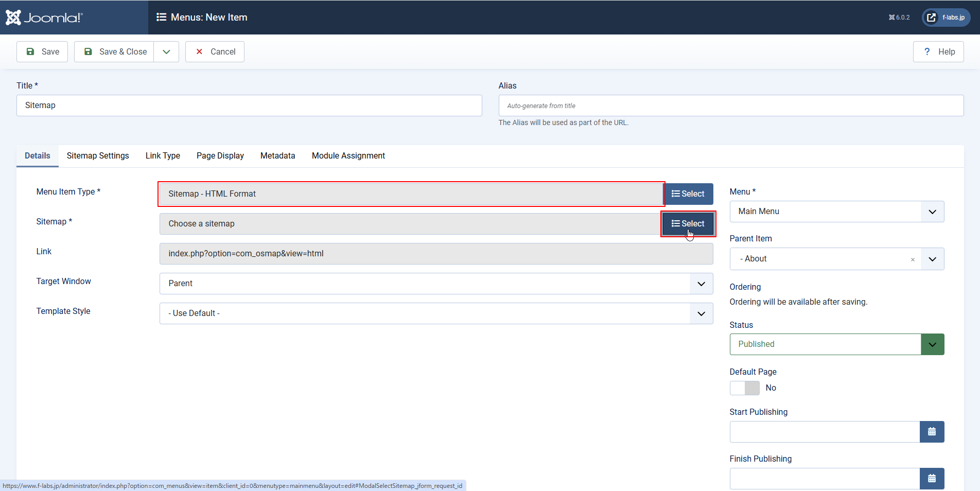Click the Select button for Menu Item Type
980x491 pixels.
click(x=688, y=194)
